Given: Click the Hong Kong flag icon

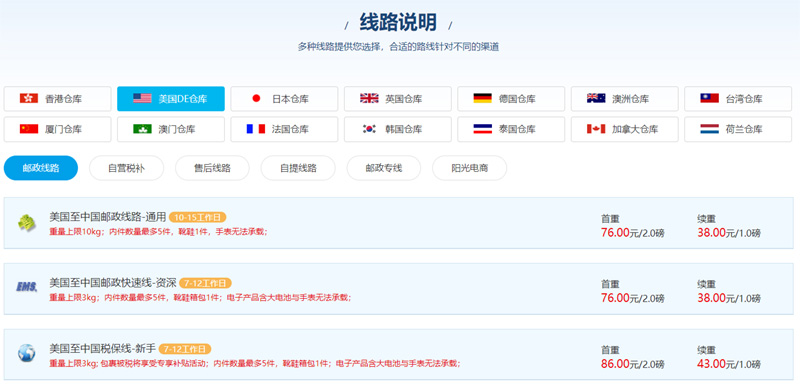Looking at the screenshot, I should click(x=29, y=98).
